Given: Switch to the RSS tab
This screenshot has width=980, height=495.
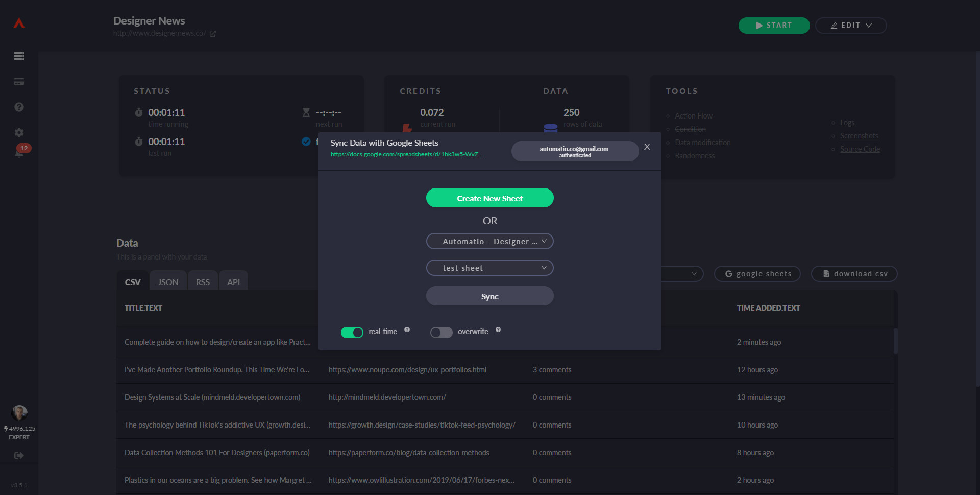Looking at the screenshot, I should coord(203,282).
